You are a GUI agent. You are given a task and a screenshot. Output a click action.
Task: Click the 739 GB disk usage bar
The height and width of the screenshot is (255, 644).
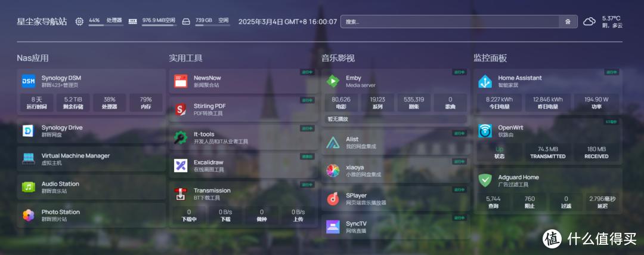pos(212,25)
